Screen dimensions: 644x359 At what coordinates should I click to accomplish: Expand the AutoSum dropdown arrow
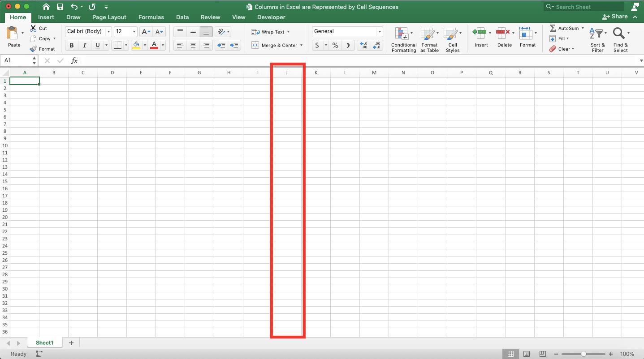pos(583,28)
